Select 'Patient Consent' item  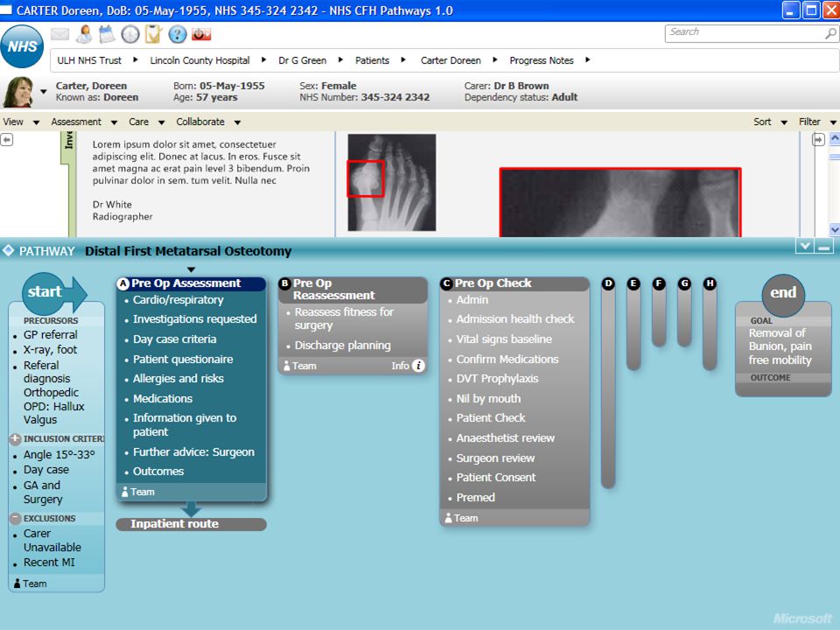tap(495, 478)
